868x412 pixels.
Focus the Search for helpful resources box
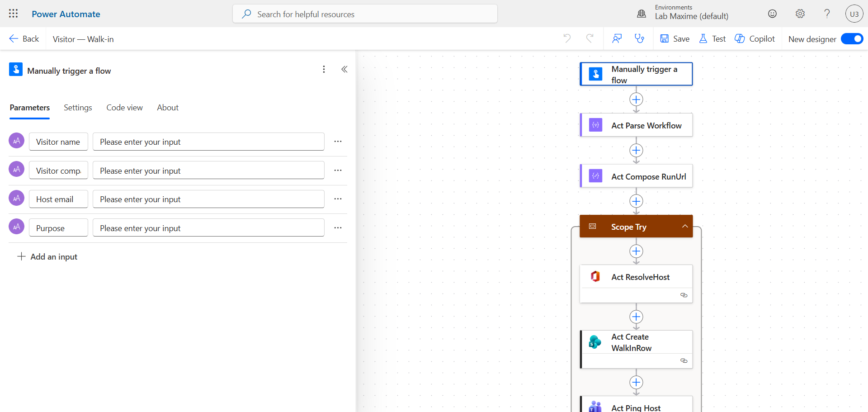[x=365, y=14]
